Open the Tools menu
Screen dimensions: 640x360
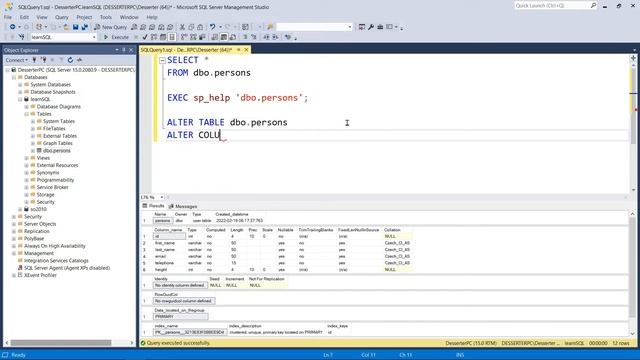pos(106,17)
